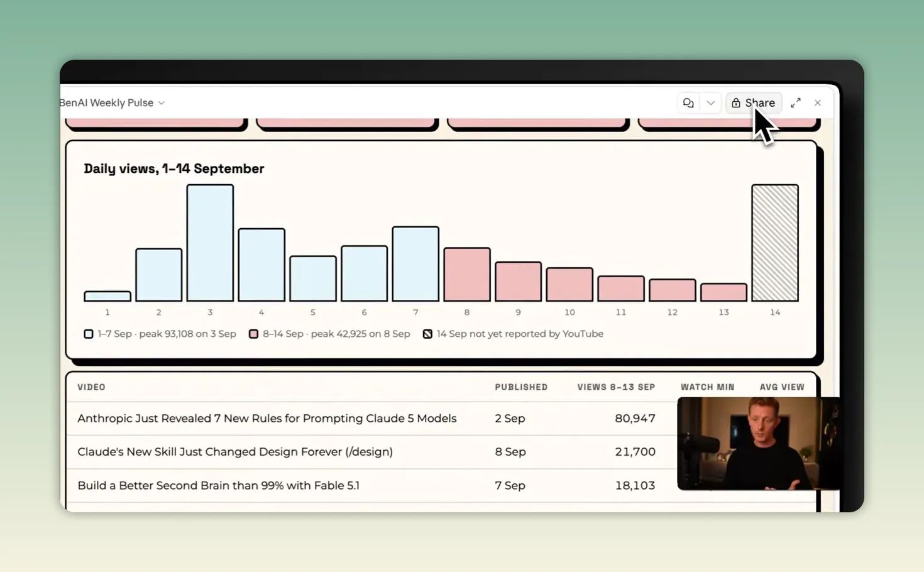The image size is (924, 572).
Task: Click the VIDEO column header
Action: (91, 387)
